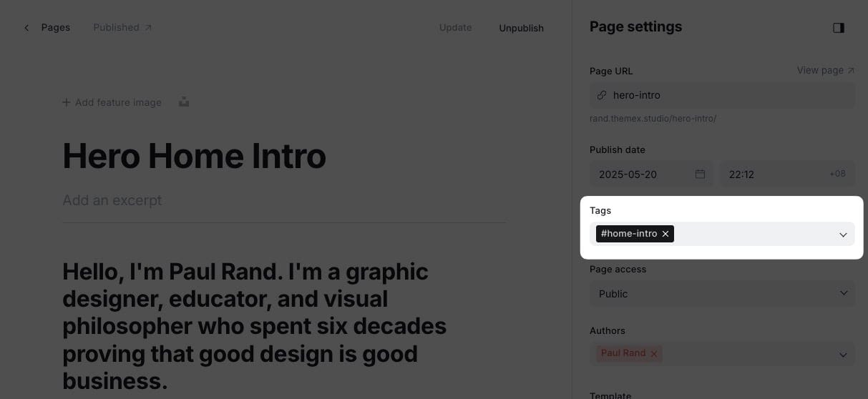Open the publish date calendar icon
Screen dimensions: 868x399
click(x=700, y=174)
